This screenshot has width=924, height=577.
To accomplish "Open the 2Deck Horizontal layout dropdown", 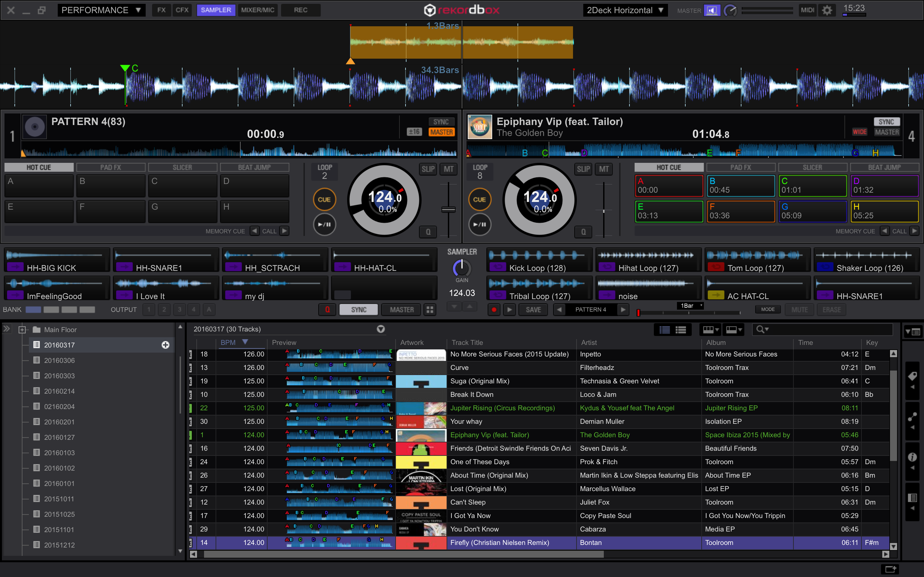I will (625, 10).
